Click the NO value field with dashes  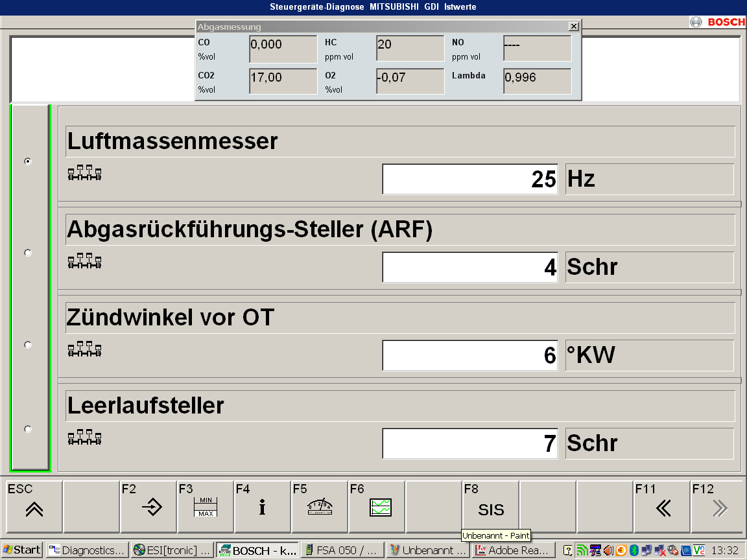click(538, 48)
